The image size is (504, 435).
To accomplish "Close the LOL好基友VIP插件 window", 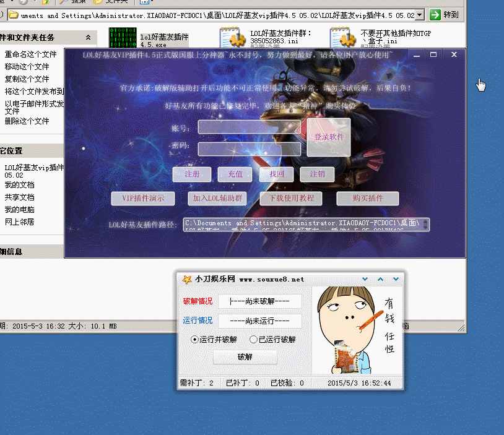I will coord(454,54).
